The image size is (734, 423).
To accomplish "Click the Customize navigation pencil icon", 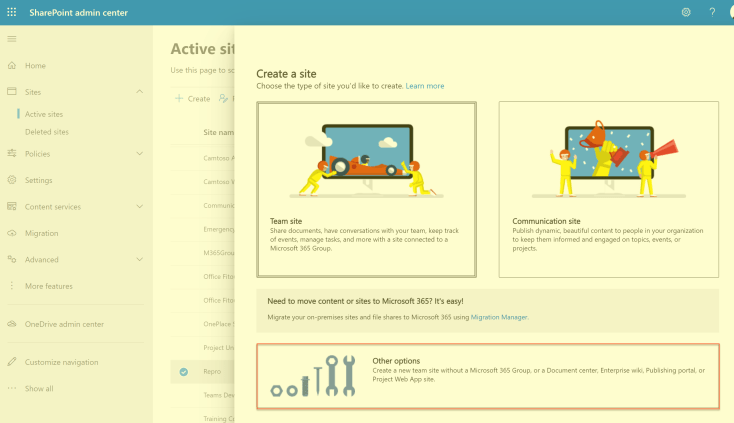I will click(12, 362).
